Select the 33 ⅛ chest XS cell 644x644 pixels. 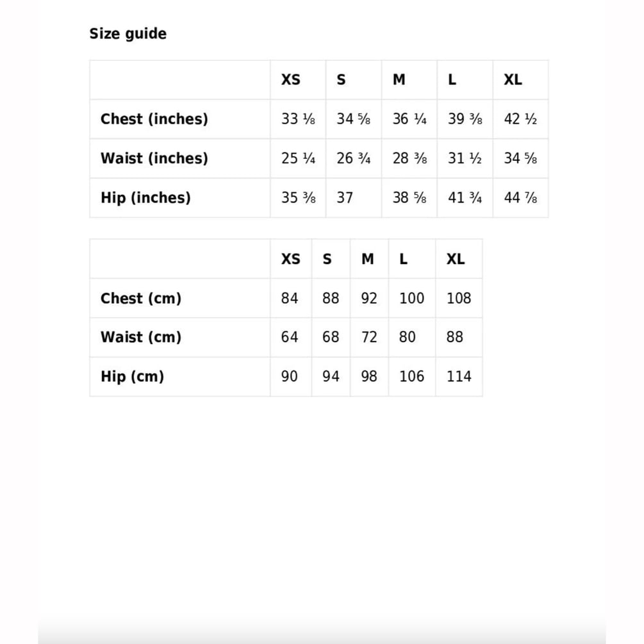(x=298, y=119)
